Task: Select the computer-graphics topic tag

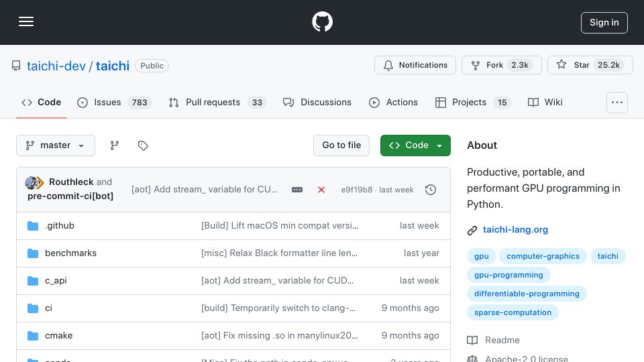Action: pos(543,256)
